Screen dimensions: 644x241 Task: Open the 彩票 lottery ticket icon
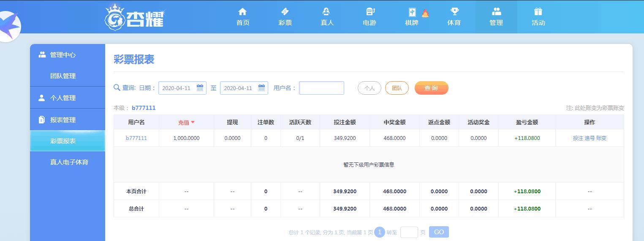coord(285,12)
